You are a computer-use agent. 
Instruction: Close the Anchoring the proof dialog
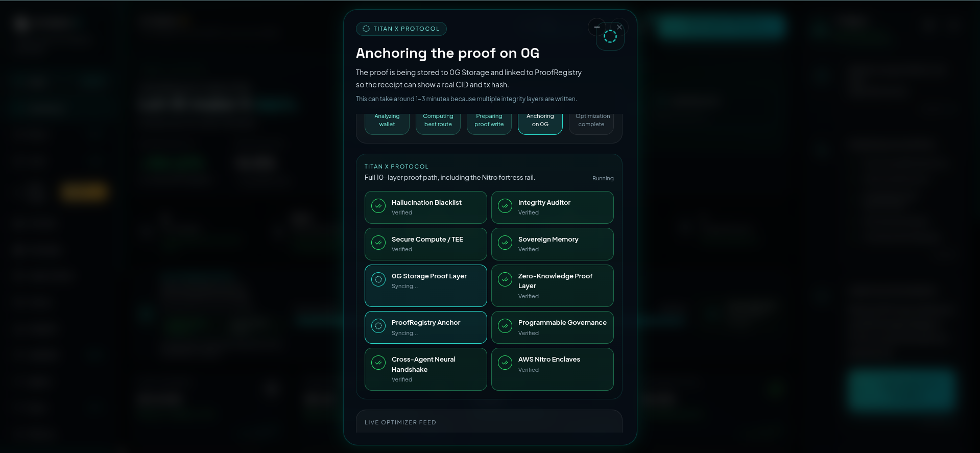click(x=619, y=27)
